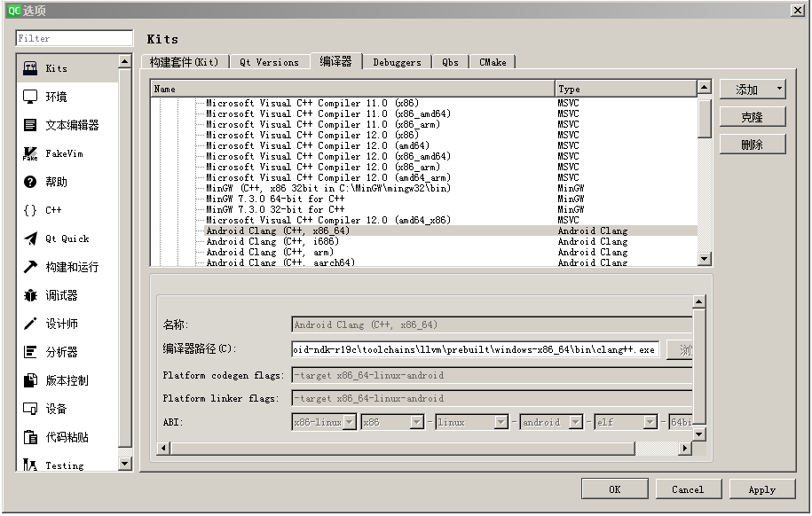This screenshot has height=516, width=812.
Task: Open the x86-linux ABI preset dropdown
Action: (x=324, y=422)
